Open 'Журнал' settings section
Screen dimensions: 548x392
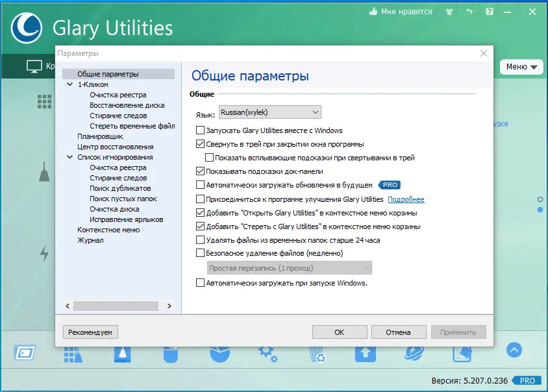[x=90, y=240]
